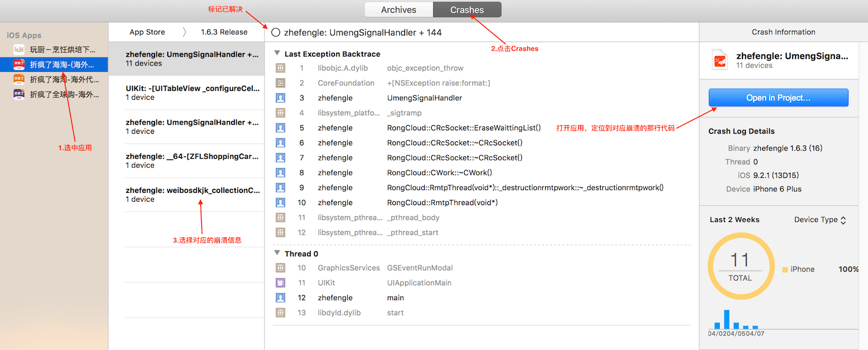The image size is (868, 350).
Task: Click the purple 折疯了全球购 app icon
Action: click(x=19, y=94)
